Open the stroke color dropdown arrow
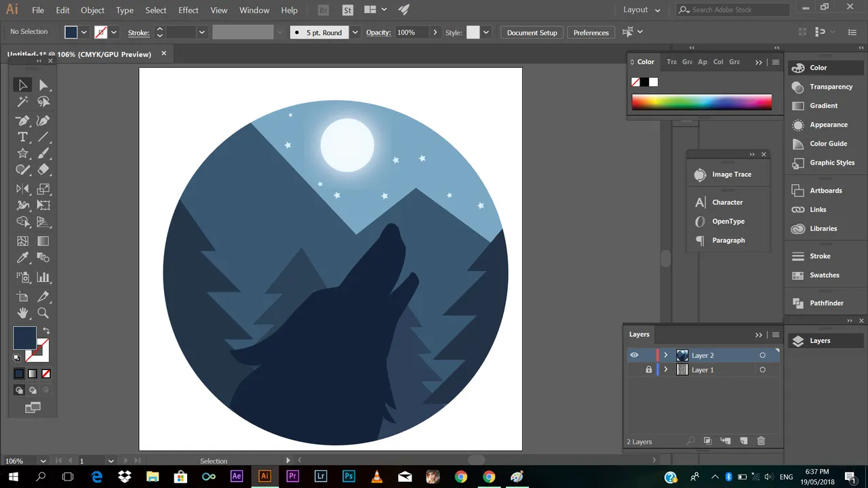The height and width of the screenshot is (488, 868). coord(114,33)
